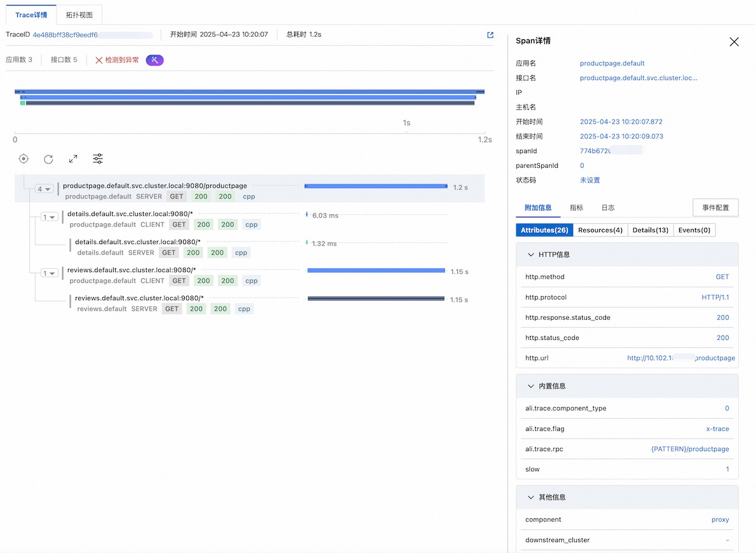The height and width of the screenshot is (553, 756).
Task: Open the span filter settings sliders icon
Action: [x=98, y=159]
